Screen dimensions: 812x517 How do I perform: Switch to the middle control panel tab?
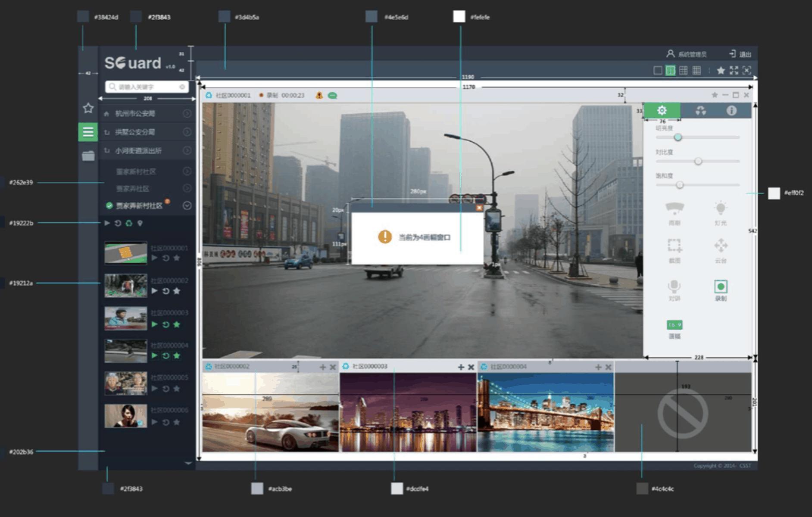click(x=700, y=110)
